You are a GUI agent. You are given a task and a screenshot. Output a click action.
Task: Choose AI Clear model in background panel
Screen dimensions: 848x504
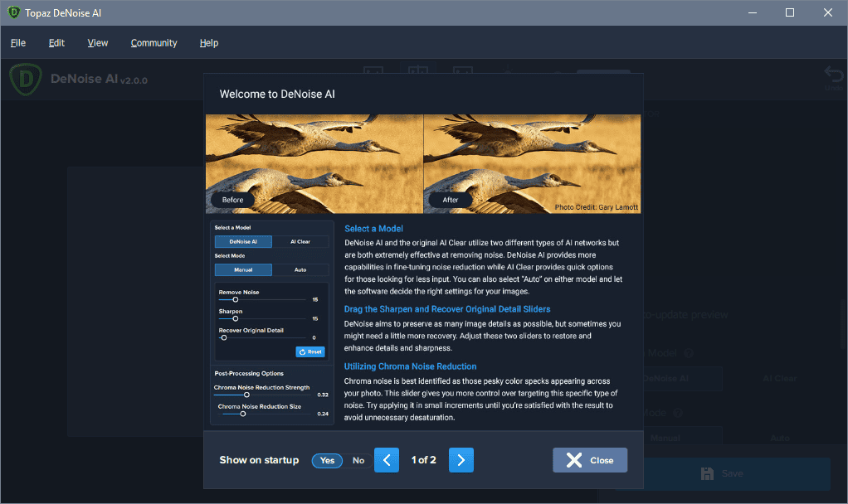[779, 378]
